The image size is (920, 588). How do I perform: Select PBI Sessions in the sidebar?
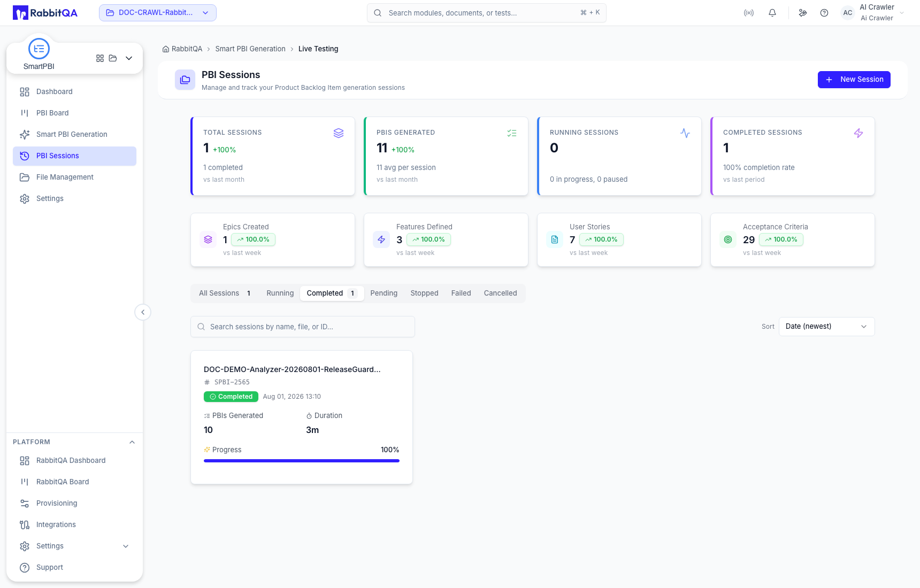[75, 156]
